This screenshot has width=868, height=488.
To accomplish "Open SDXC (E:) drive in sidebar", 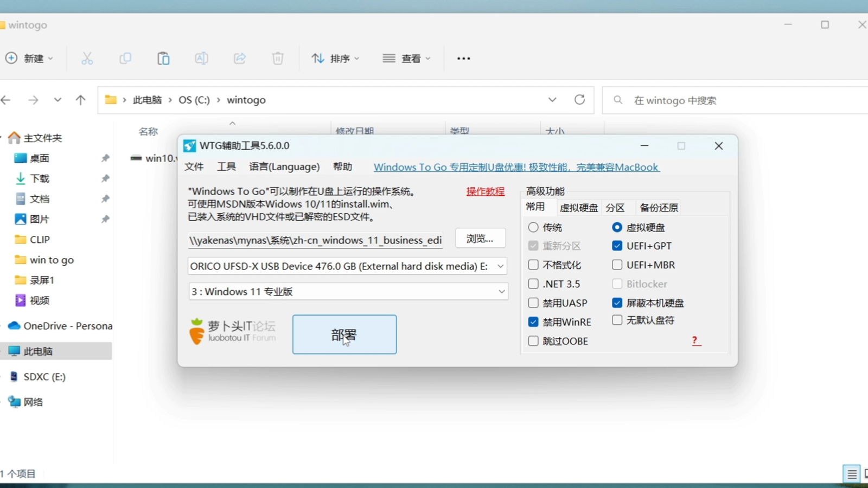I will click(38, 377).
